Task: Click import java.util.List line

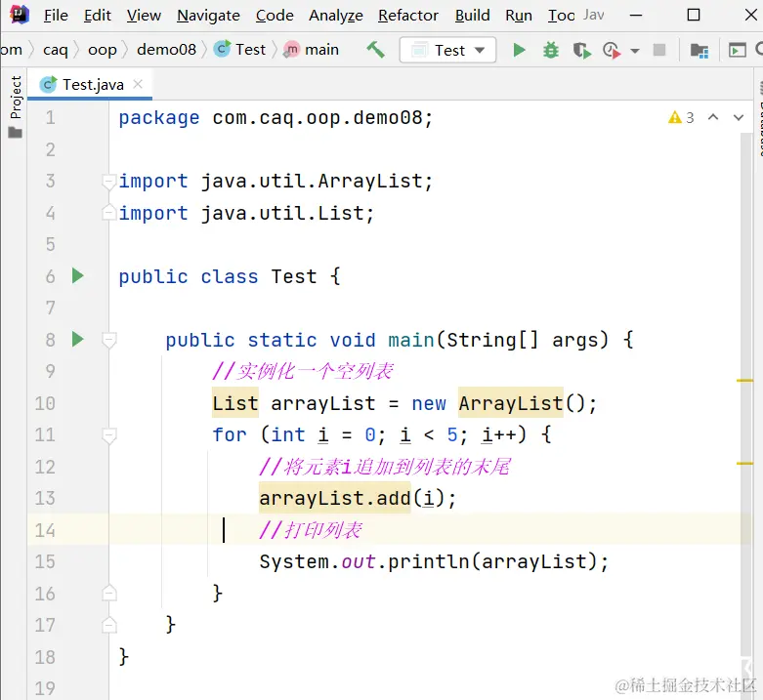Action: pyautogui.click(x=246, y=213)
